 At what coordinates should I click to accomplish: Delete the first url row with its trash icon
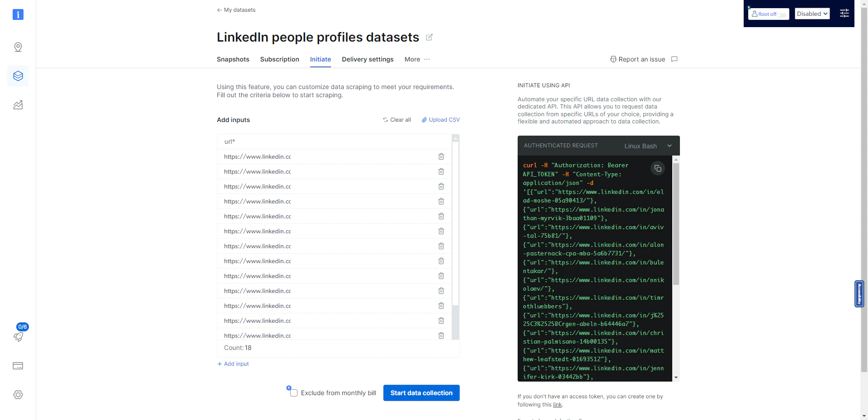coord(441,156)
